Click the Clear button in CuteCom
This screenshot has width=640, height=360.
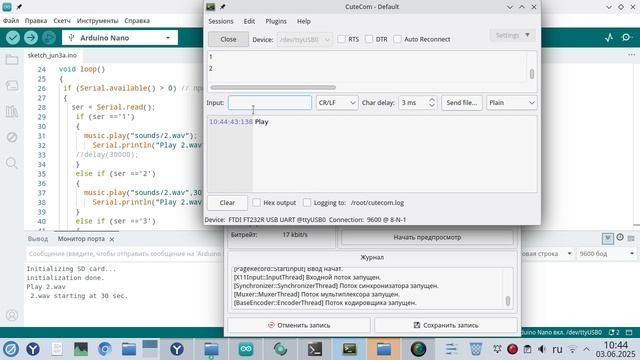[x=227, y=202]
